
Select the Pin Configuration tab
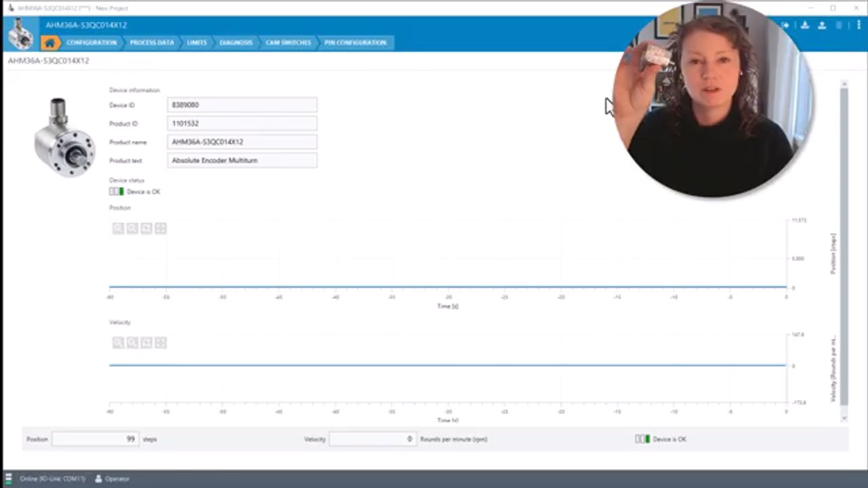355,43
